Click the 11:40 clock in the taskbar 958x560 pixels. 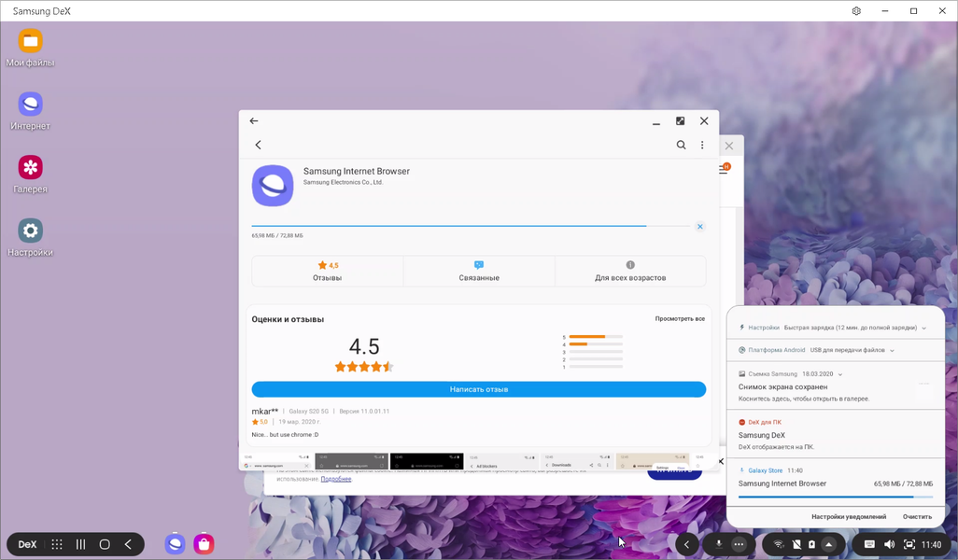click(931, 544)
